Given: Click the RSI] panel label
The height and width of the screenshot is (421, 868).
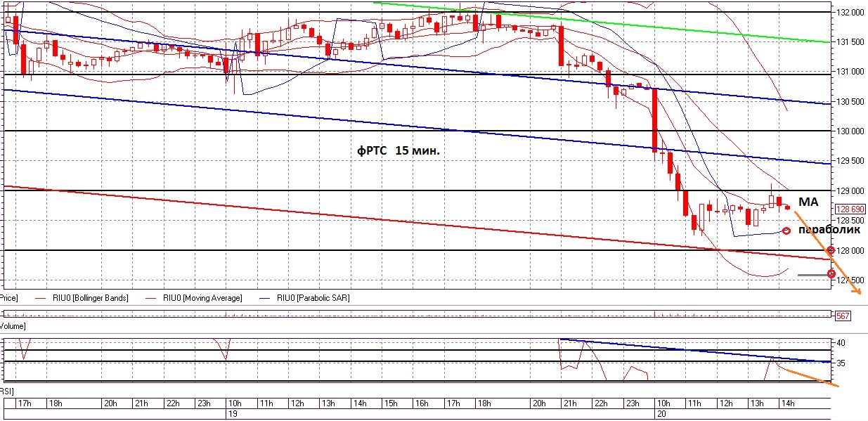Looking at the screenshot, I should click(x=8, y=390).
